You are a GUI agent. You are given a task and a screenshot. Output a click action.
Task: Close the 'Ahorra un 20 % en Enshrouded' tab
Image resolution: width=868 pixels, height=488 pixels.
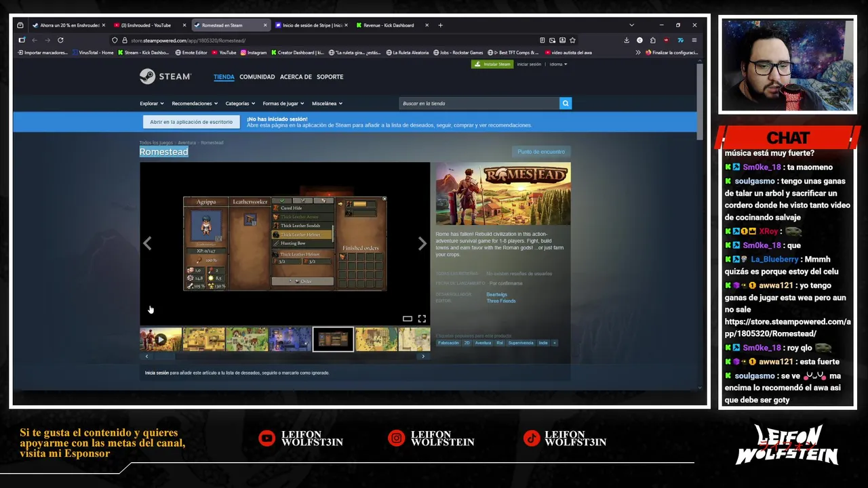104,25
